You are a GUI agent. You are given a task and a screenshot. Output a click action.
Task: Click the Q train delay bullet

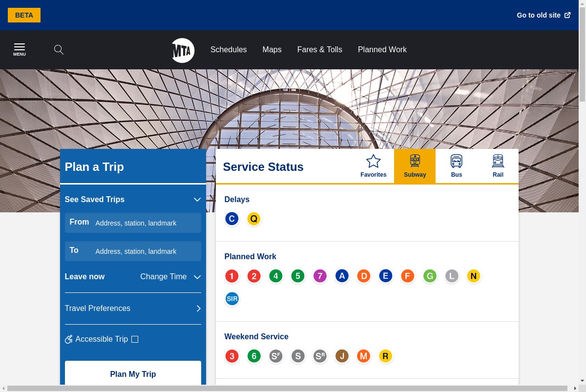pyautogui.click(x=254, y=219)
